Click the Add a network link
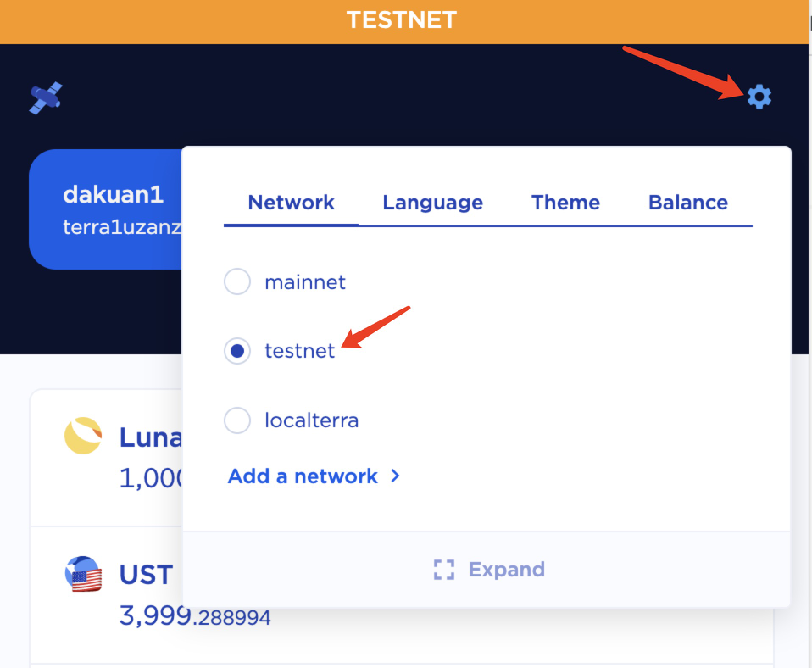 [x=303, y=476]
